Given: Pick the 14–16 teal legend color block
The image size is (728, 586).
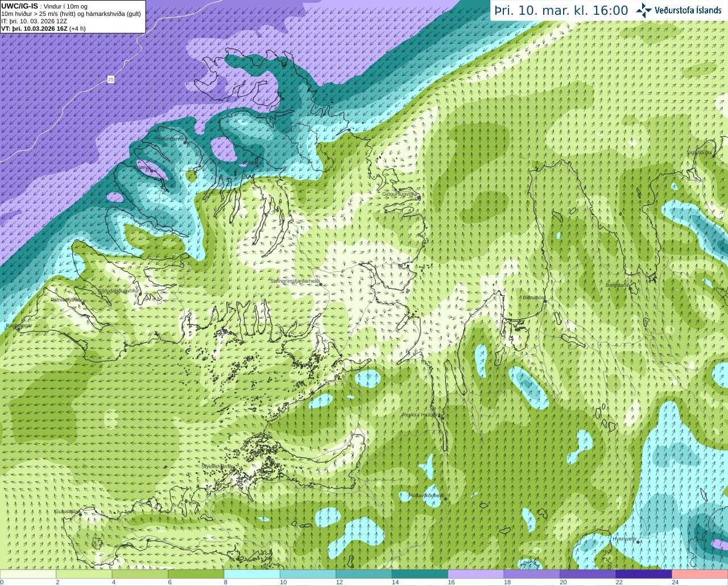Looking at the screenshot, I should click(420, 574).
